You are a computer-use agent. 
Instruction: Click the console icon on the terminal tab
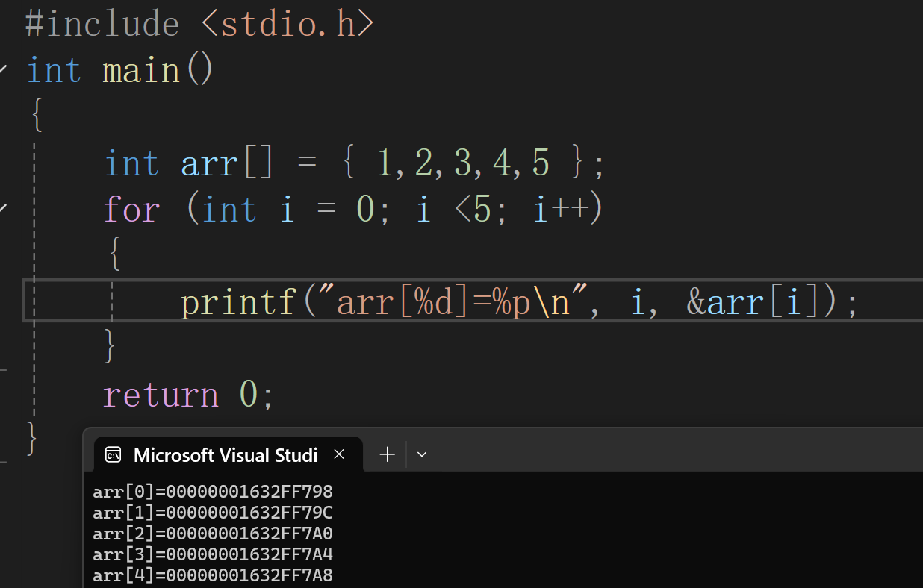pyautogui.click(x=114, y=455)
